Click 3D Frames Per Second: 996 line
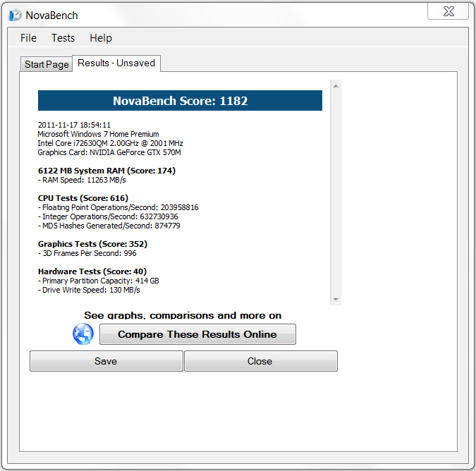476x471 pixels. (87, 253)
